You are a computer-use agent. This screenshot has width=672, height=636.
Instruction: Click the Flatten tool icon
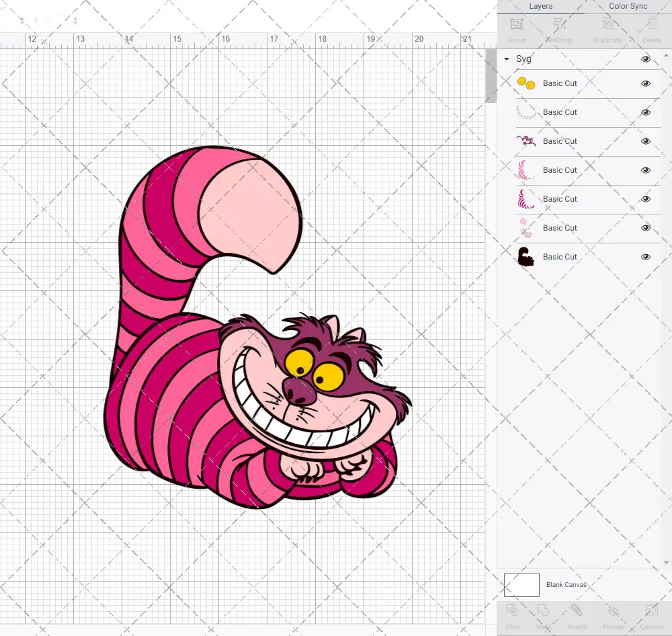[x=613, y=610]
